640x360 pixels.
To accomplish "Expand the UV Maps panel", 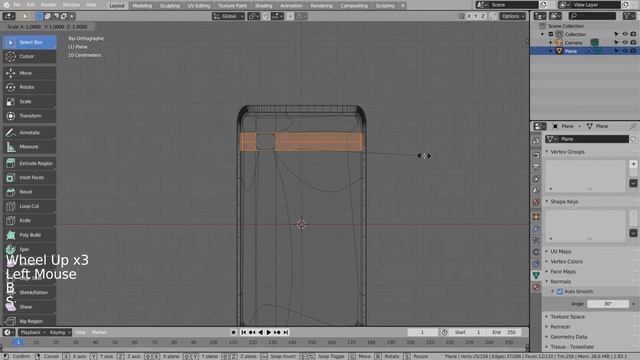I will 561,251.
